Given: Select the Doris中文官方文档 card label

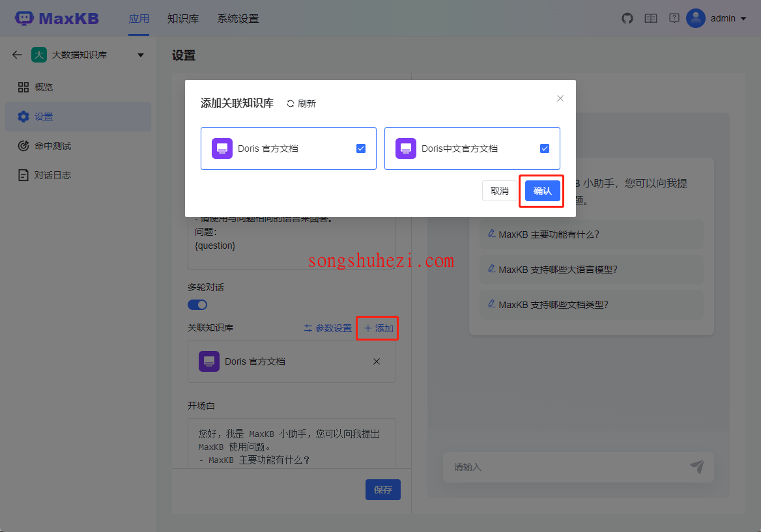Looking at the screenshot, I should 459,148.
